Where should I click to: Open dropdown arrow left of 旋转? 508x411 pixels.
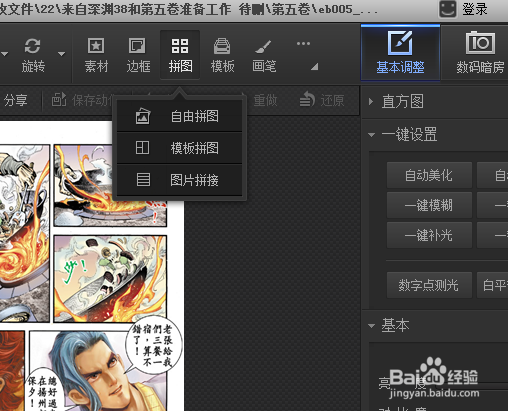5,54
